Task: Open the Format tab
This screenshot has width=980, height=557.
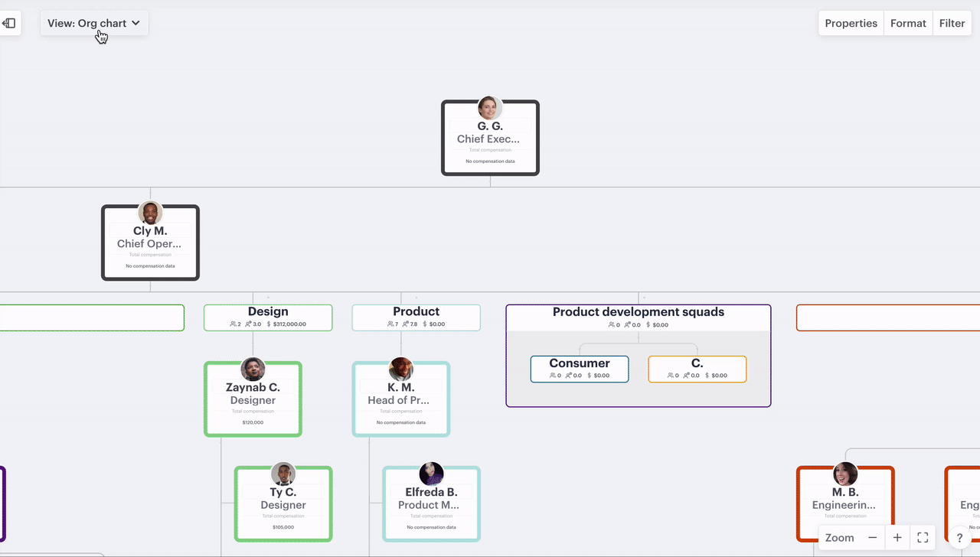Action: click(908, 23)
